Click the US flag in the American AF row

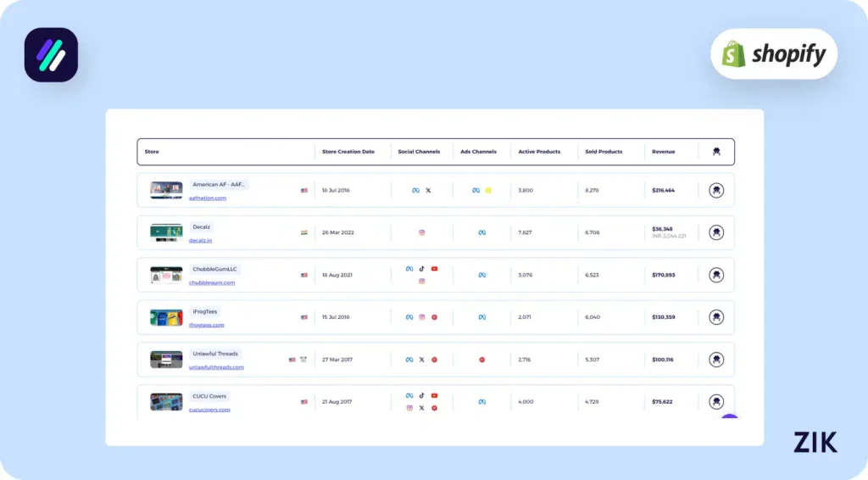pyautogui.click(x=304, y=191)
